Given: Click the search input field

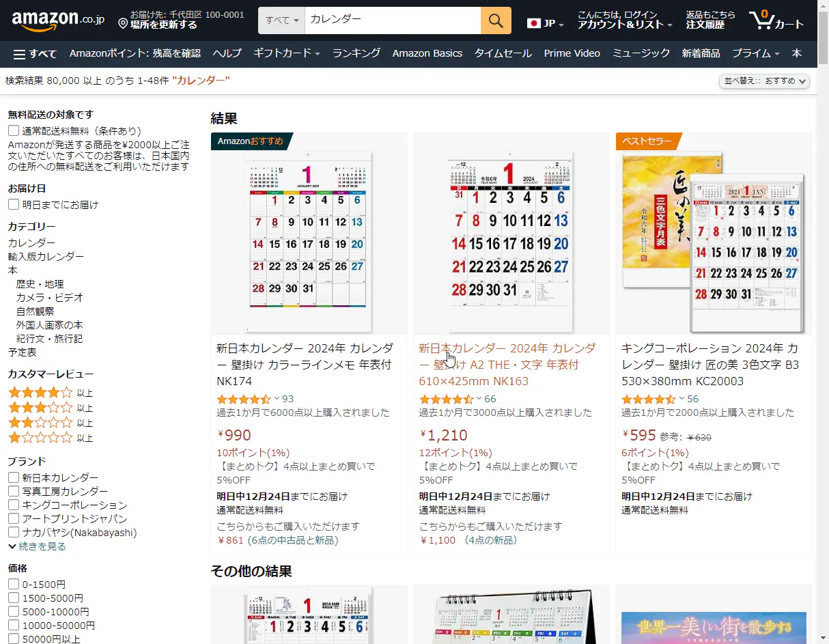Looking at the screenshot, I should (x=393, y=20).
